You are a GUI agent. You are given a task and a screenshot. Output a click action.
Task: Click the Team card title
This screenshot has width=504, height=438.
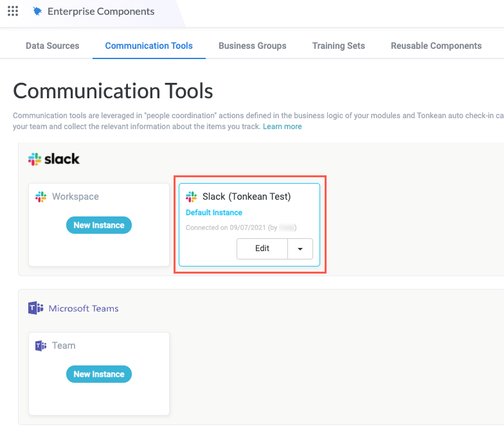(x=64, y=346)
